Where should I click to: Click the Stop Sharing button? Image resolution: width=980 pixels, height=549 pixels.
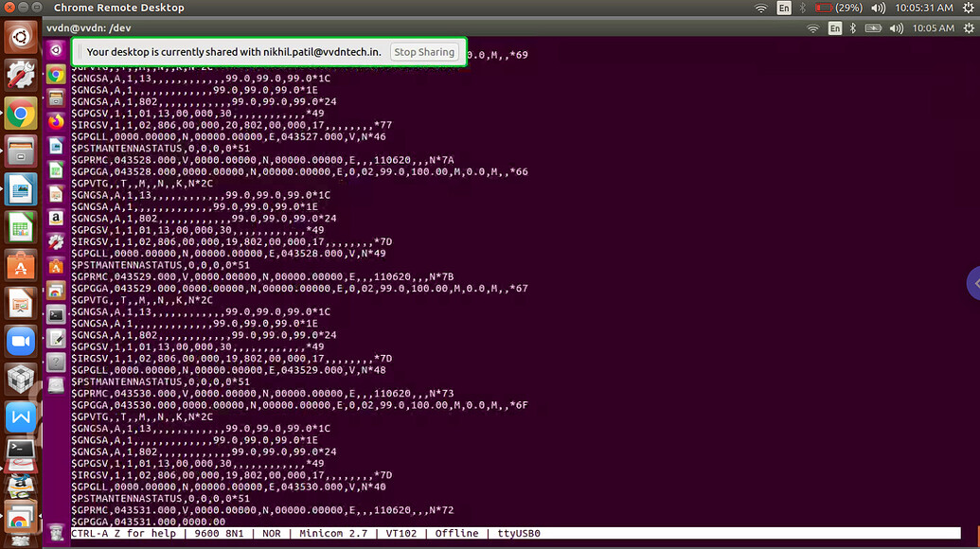pos(424,52)
